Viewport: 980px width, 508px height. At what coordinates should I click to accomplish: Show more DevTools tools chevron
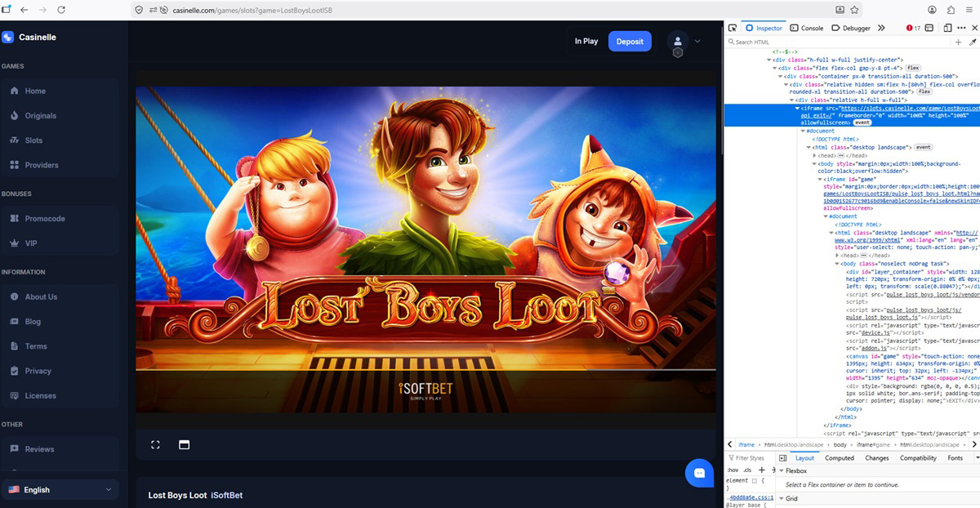point(880,28)
